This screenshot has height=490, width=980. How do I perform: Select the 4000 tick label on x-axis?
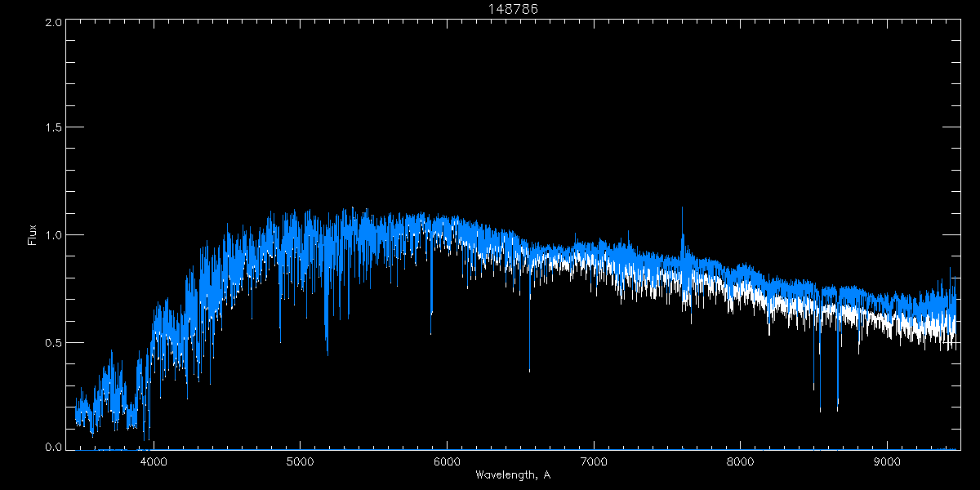pyautogui.click(x=154, y=461)
